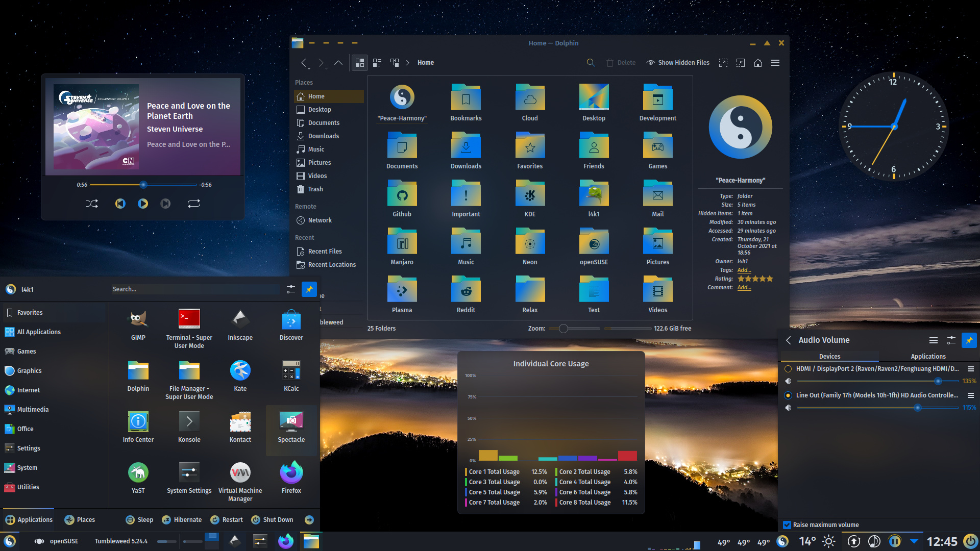Click Add link next to Comment
This screenshot has height=551, width=980.
[x=744, y=288]
